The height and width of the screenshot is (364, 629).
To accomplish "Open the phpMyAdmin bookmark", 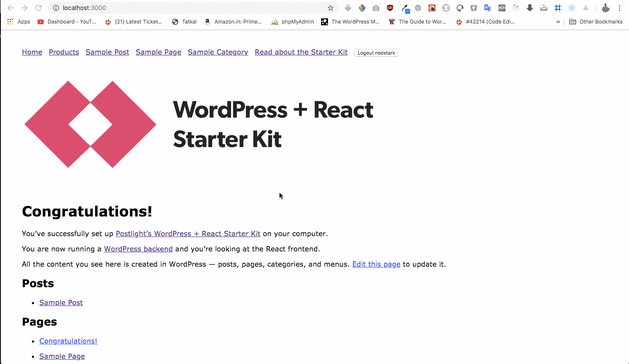I will (x=293, y=21).
